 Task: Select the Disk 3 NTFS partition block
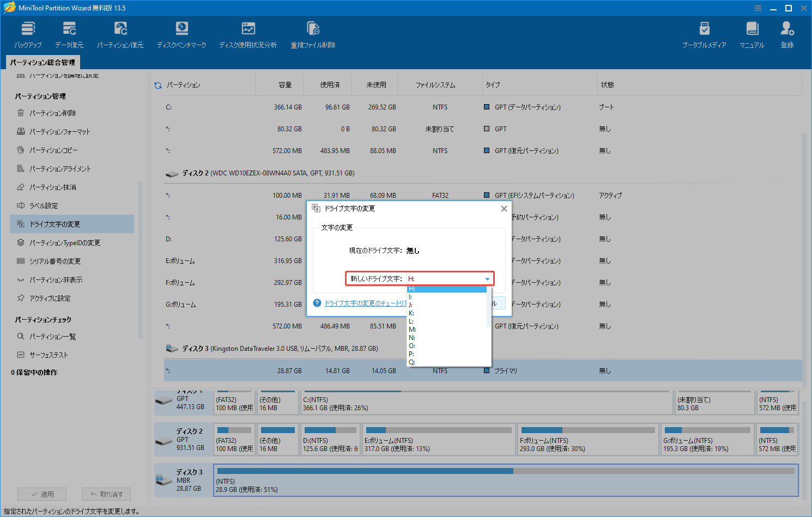click(507, 480)
